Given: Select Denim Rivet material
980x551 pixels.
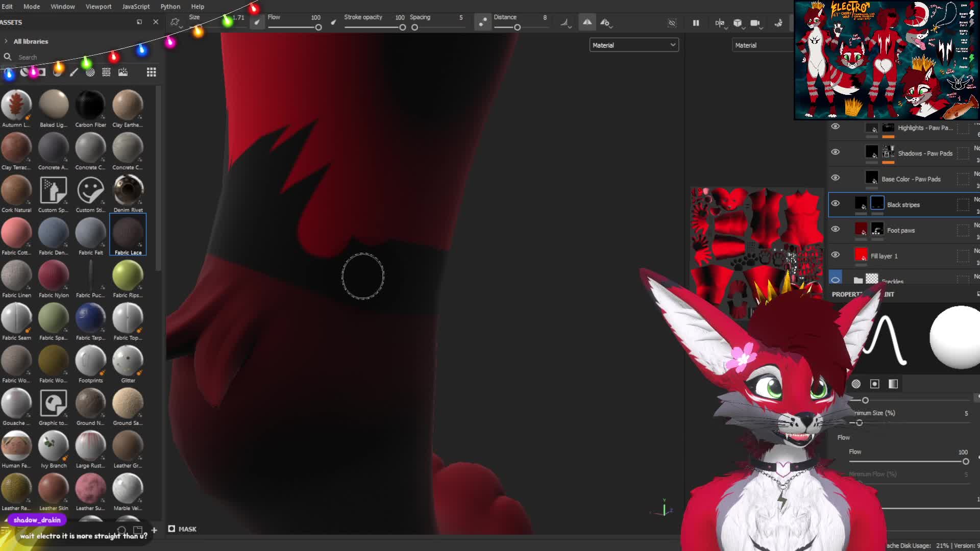Looking at the screenshot, I should click(x=128, y=194).
